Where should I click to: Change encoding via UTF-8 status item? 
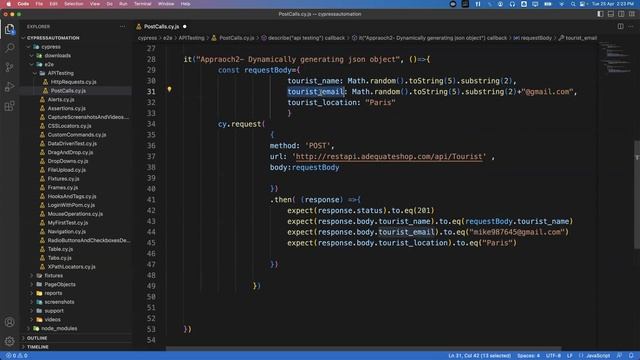coord(553,356)
